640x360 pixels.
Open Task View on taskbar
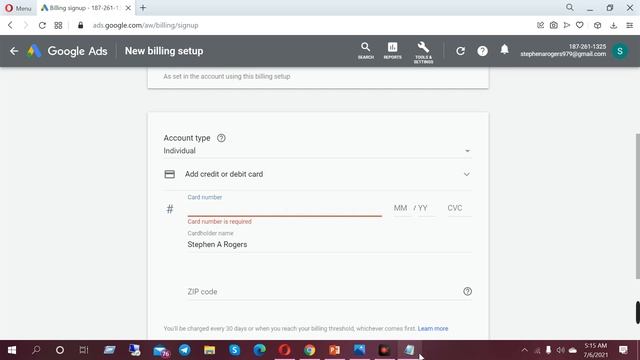84,350
